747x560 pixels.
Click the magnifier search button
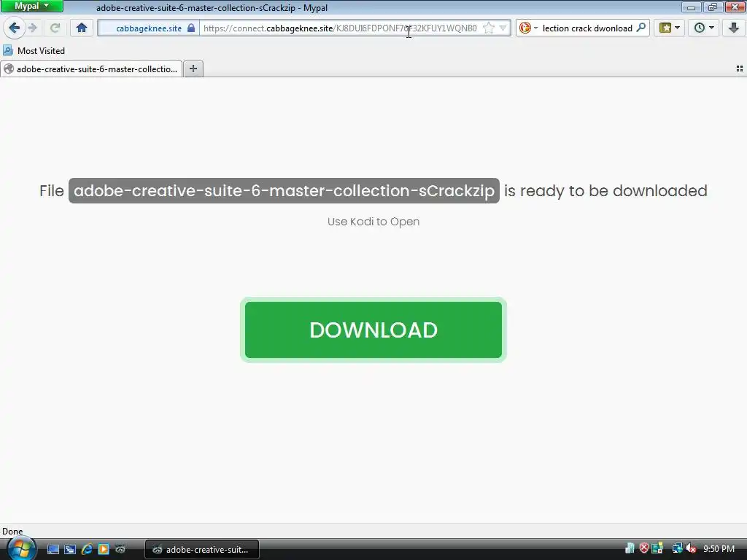click(x=641, y=28)
